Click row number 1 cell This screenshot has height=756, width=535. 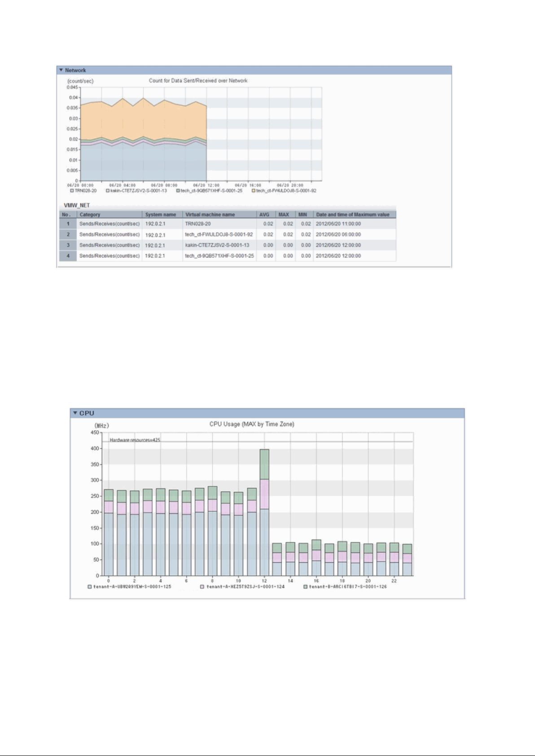pyautogui.click(x=68, y=223)
